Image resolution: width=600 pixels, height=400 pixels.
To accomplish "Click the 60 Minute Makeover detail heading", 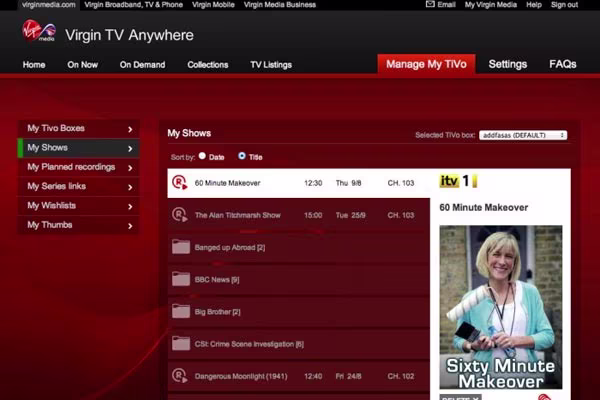I will [484, 207].
